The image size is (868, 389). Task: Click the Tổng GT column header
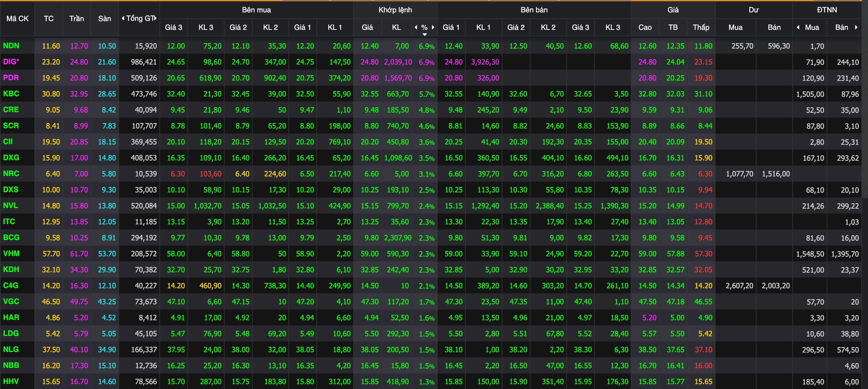[140, 18]
